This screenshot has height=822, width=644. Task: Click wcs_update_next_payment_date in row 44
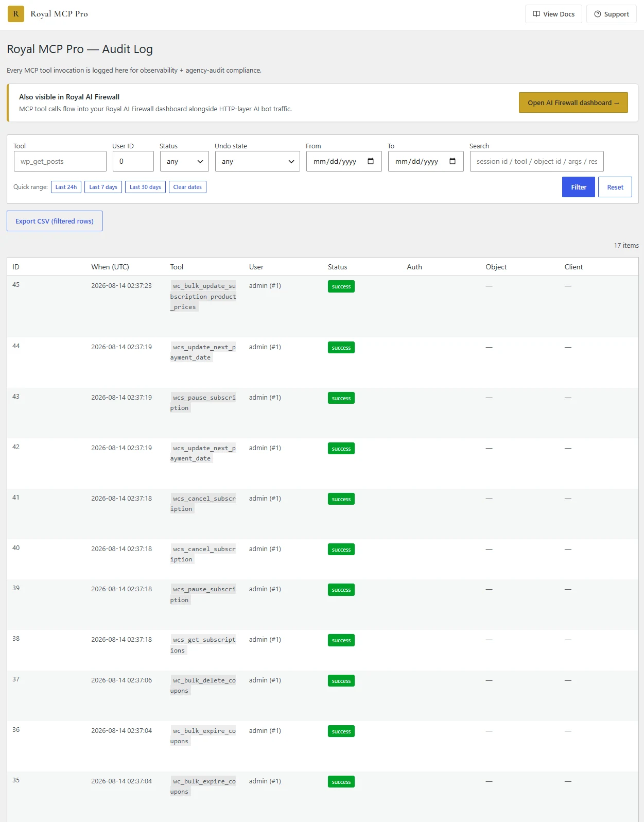tap(203, 352)
